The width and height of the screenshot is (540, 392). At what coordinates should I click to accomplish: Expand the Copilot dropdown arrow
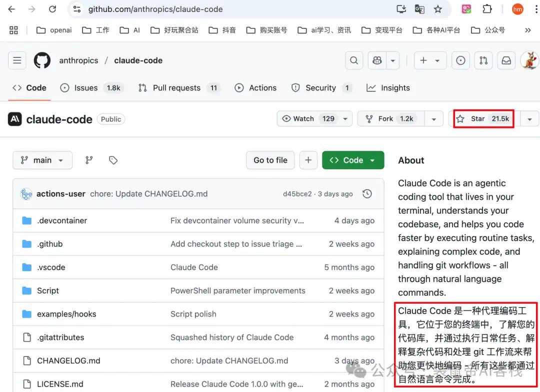[x=393, y=60]
